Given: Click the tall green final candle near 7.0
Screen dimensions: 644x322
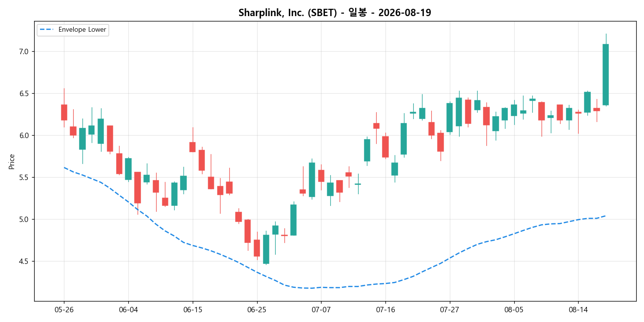Looking at the screenshot, I should (x=605, y=75).
